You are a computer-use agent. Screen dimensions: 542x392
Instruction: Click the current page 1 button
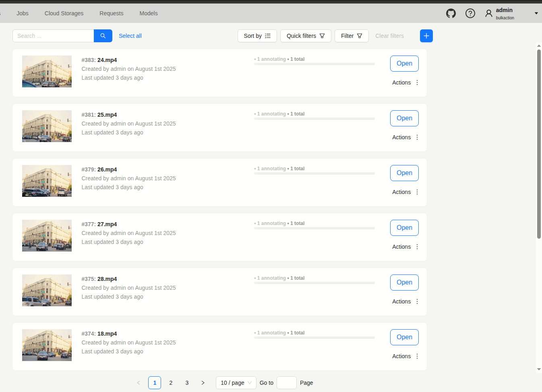point(155,383)
